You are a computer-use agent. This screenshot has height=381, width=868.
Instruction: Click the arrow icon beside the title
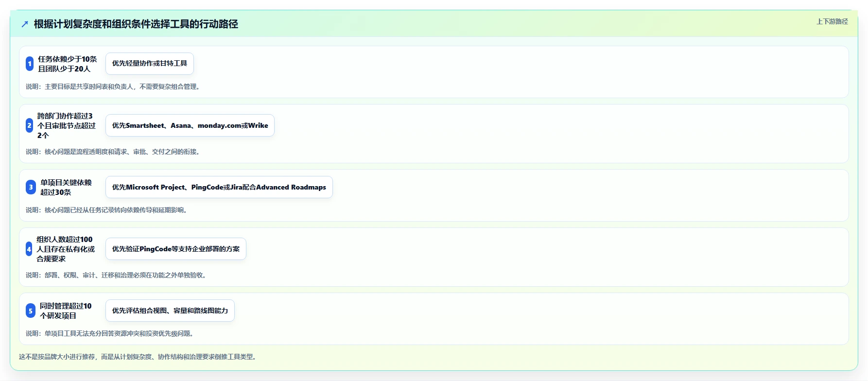(x=25, y=24)
